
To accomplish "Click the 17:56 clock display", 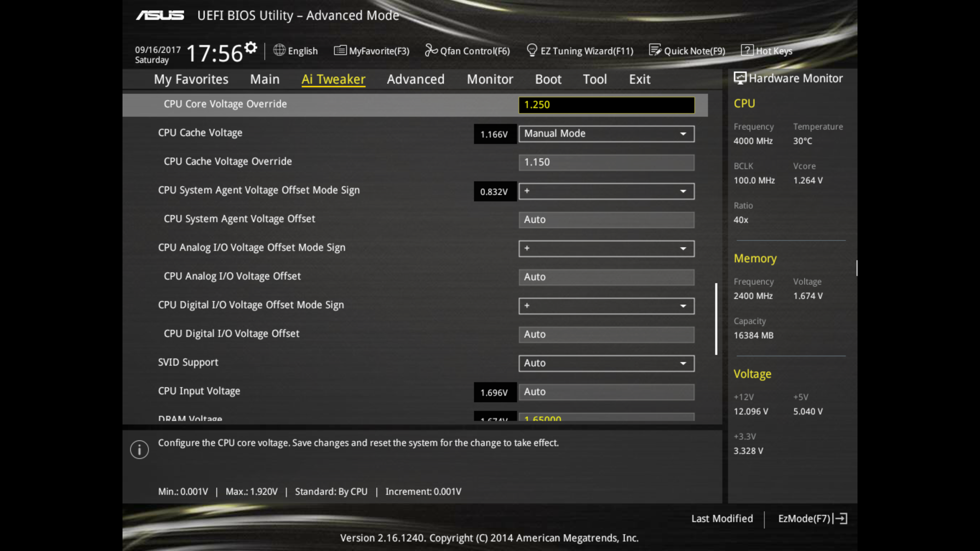I will [x=215, y=53].
